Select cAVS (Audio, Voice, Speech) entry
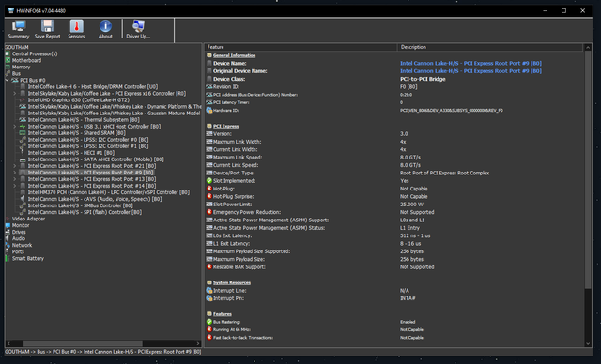Image resolution: width=601 pixels, height=364 pixels. (95, 199)
